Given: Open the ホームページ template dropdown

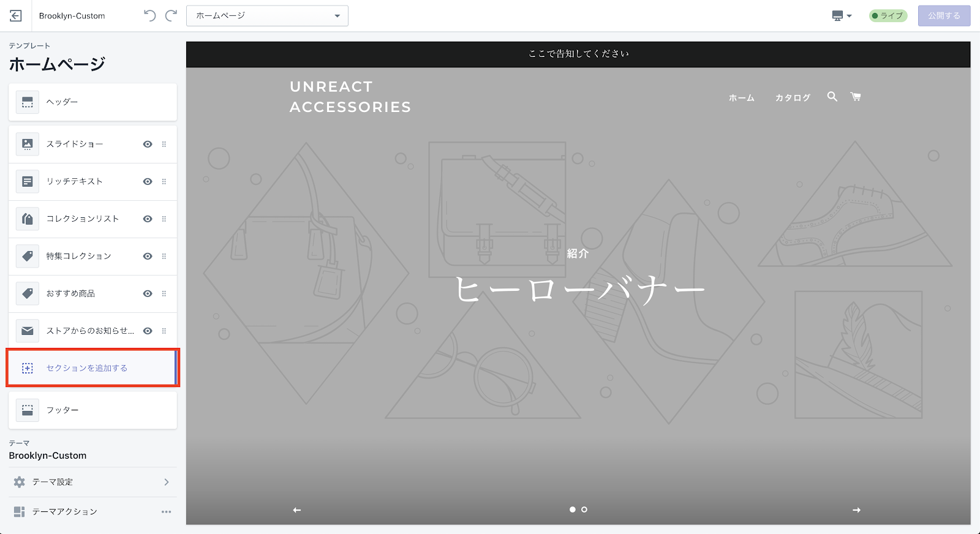Looking at the screenshot, I should (x=267, y=16).
